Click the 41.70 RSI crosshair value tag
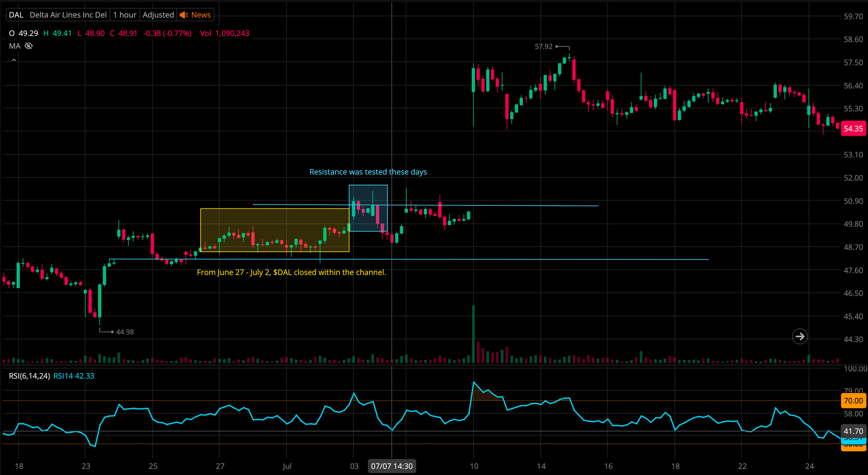 853,431
